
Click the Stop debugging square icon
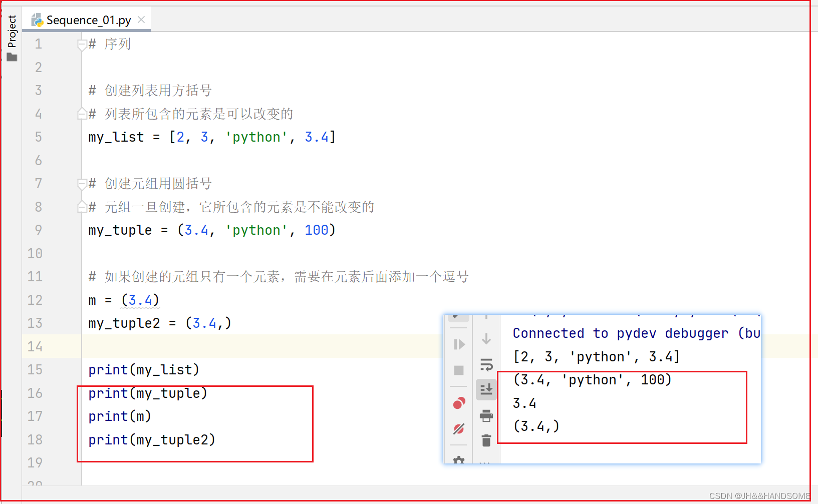(x=458, y=370)
